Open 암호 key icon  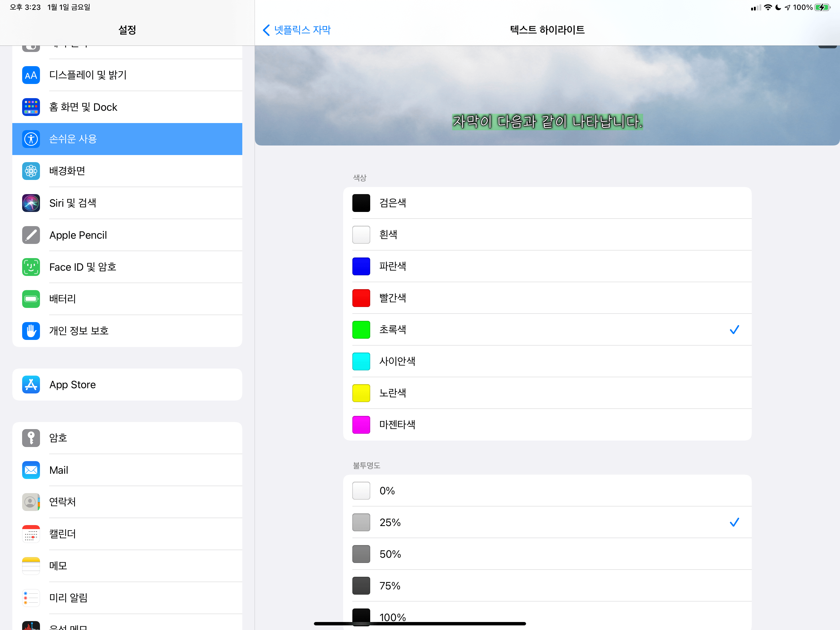(31, 438)
